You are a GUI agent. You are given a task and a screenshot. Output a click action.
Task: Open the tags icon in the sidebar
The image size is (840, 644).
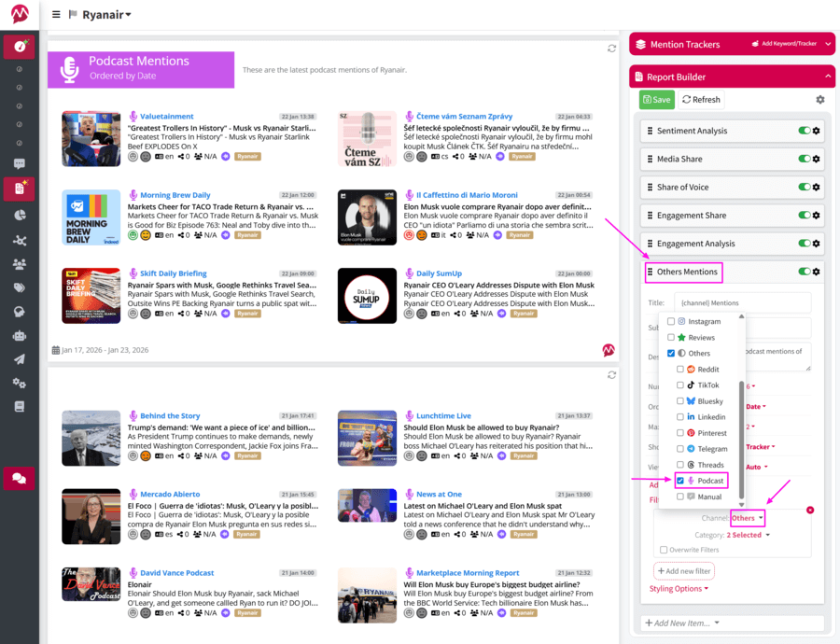pos(20,287)
